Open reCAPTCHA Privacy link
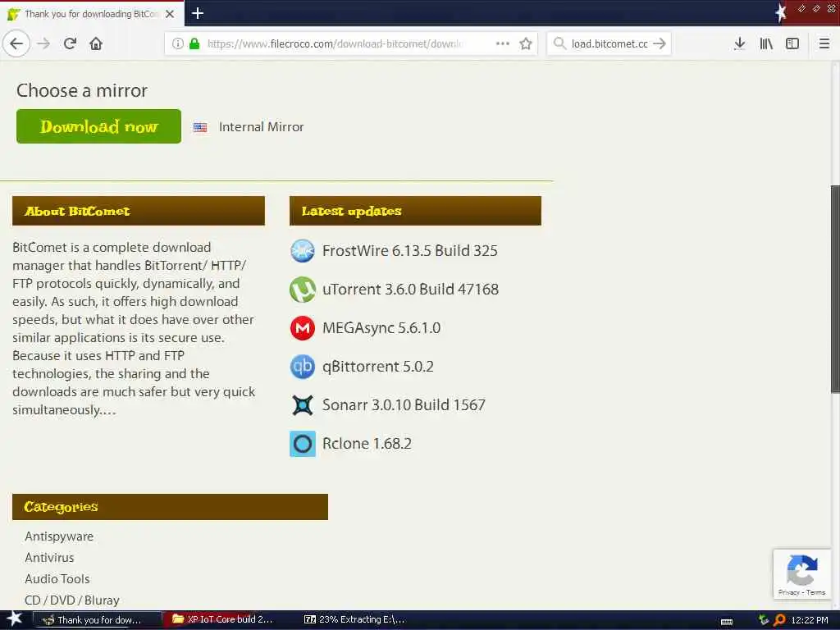 [788, 592]
